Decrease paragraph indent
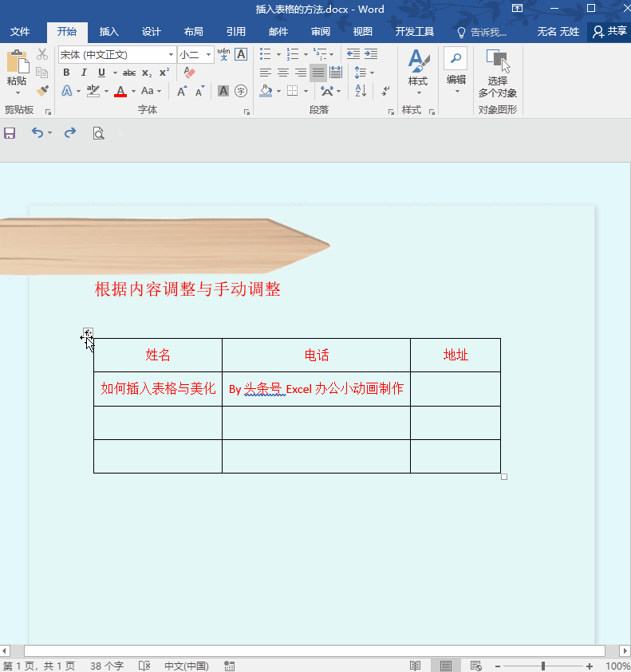 click(x=353, y=54)
